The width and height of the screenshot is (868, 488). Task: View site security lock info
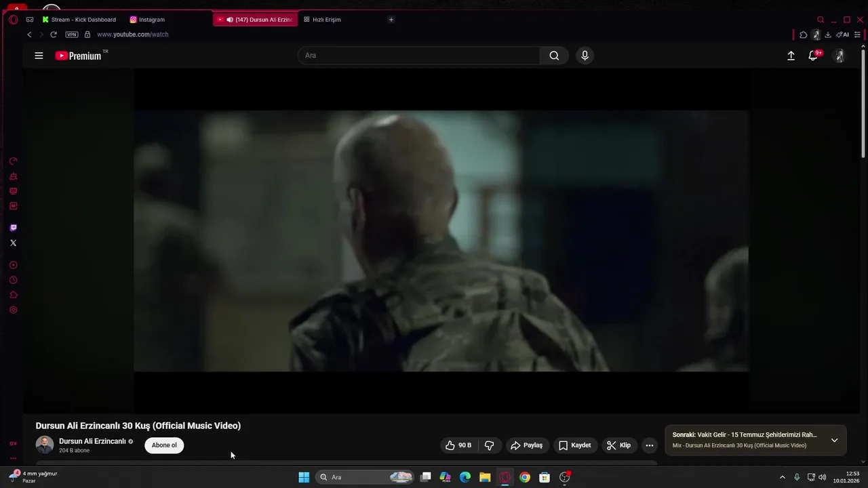pyautogui.click(x=87, y=35)
